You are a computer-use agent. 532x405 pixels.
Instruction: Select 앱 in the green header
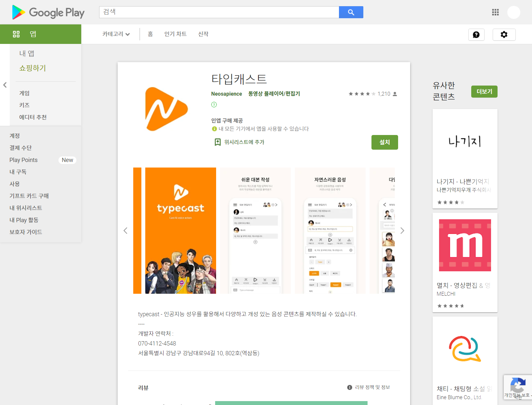pos(33,34)
